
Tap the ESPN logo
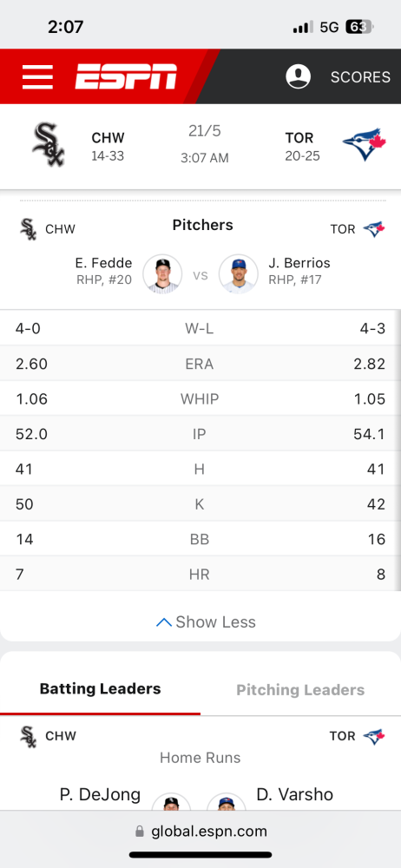[x=126, y=76]
